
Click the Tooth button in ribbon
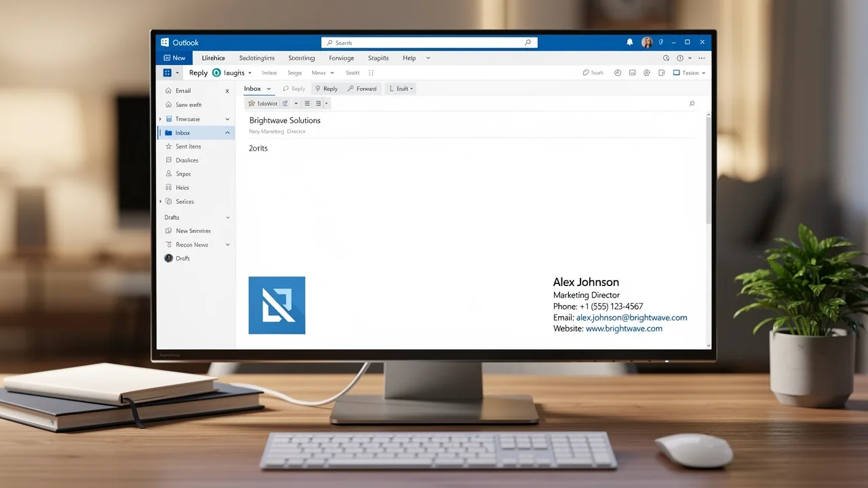click(x=593, y=73)
